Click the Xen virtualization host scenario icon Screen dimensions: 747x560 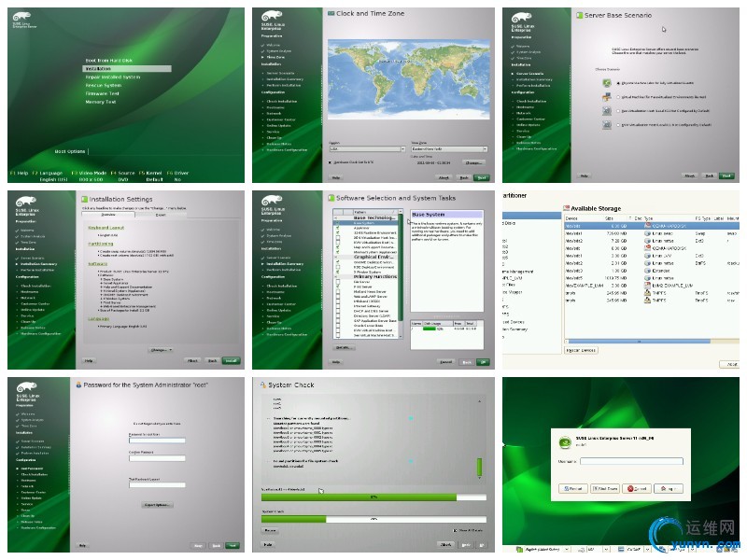pyautogui.click(x=606, y=110)
